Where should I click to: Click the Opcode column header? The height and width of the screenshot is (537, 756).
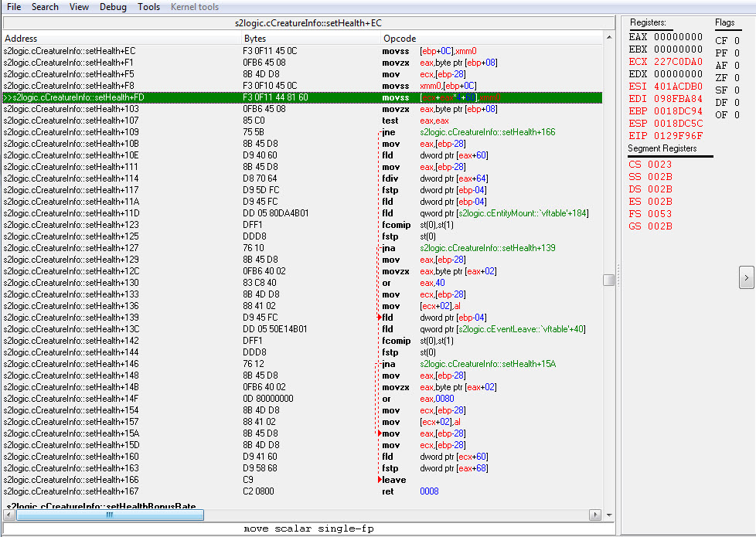(400, 39)
